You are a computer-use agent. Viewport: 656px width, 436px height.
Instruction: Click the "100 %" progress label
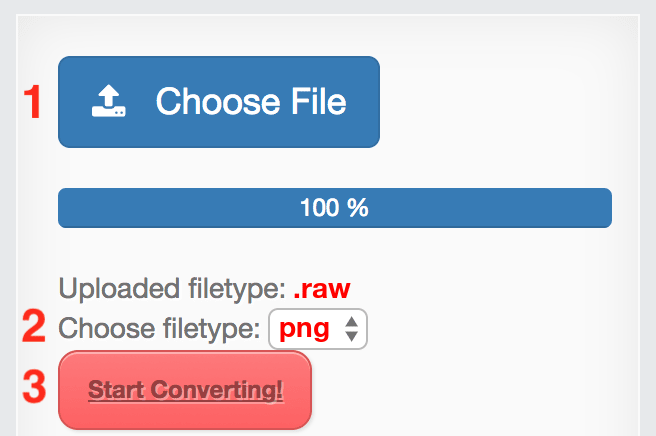[334, 208]
